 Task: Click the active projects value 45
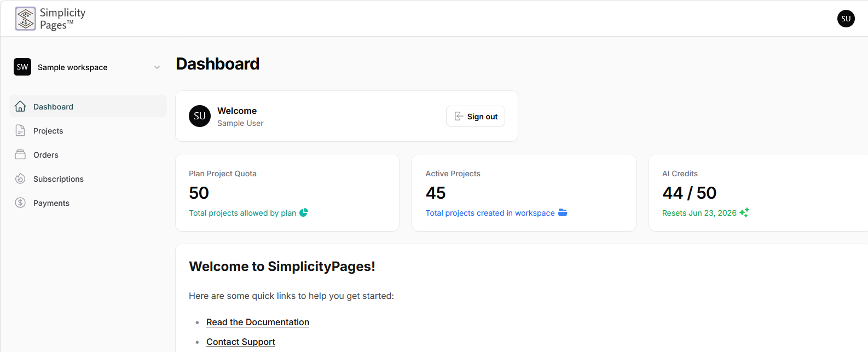click(x=436, y=193)
